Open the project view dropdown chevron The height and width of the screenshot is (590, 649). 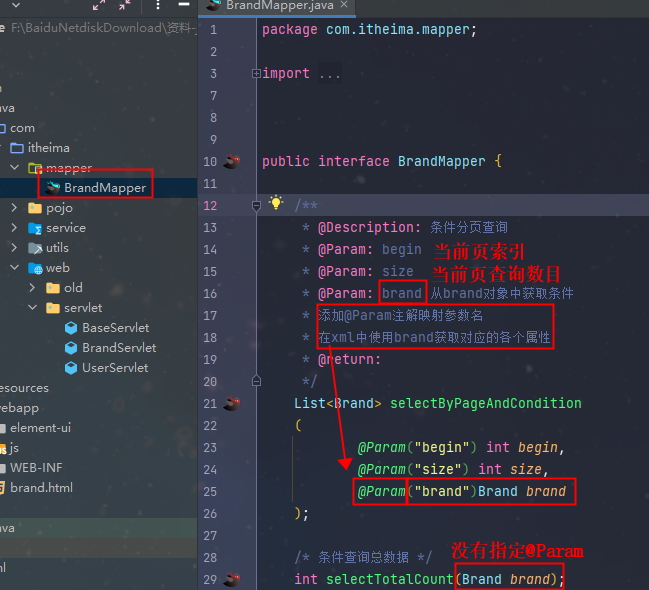click(x=16, y=5)
